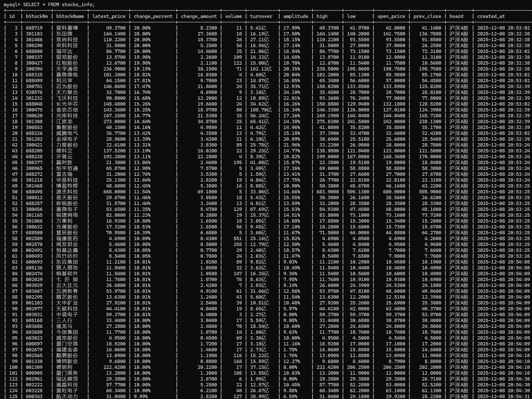Screen dimensions: 532x399
Task: Click latest price 273.0000
Action: 114,122
